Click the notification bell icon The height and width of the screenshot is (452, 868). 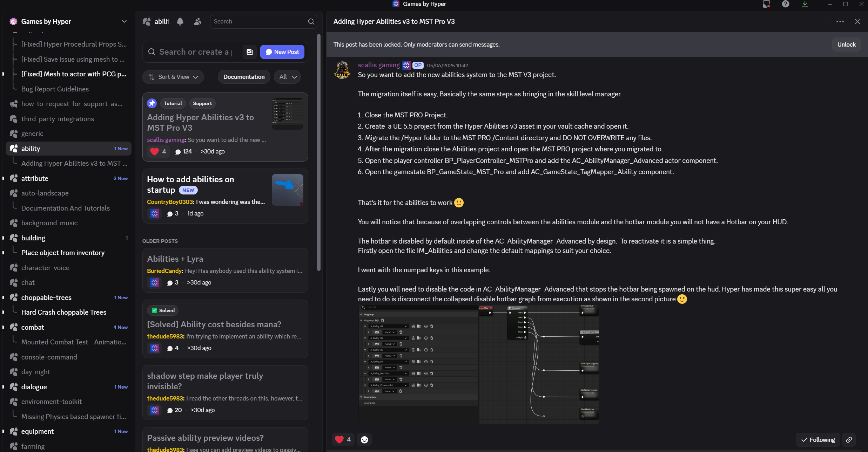[x=180, y=21]
